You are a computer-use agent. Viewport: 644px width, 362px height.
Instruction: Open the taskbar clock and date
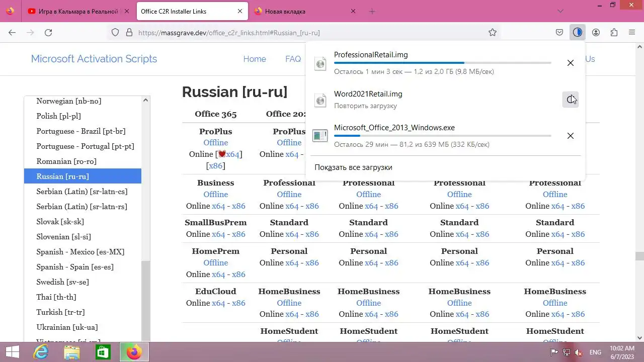(622, 352)
